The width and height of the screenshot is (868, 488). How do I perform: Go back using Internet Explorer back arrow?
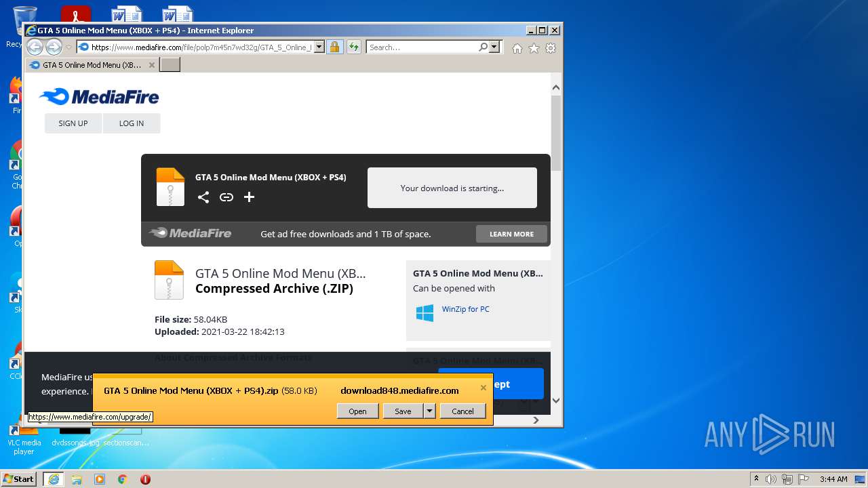tap(35, 47)
